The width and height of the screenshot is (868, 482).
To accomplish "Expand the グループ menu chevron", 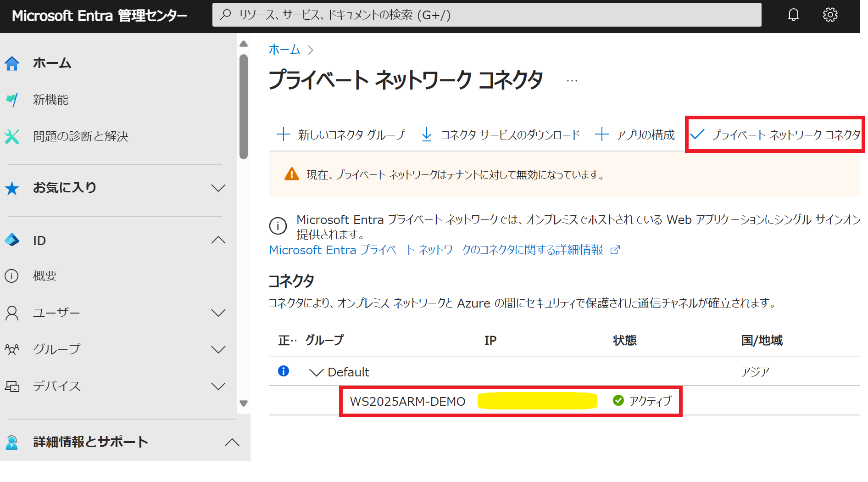I will pyautogui.click(x=218, y=350).
